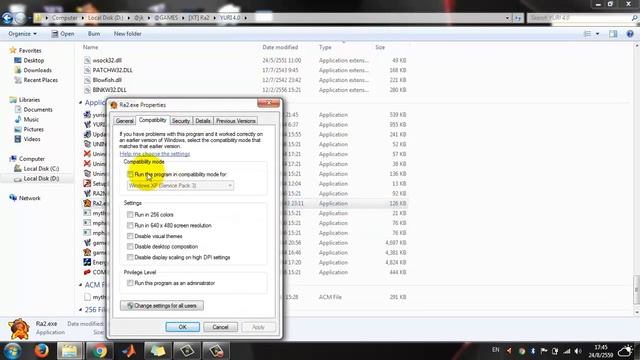Select Recent Places in sidebar
The height and width of the screenshot is (360, 640).
tap(40, 80)
